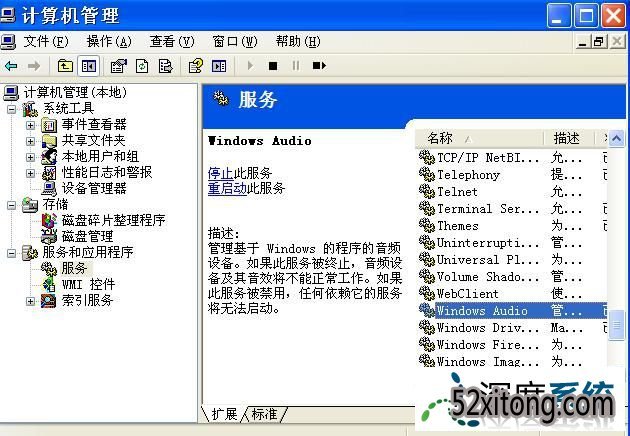Click the Back arrow toolbar button

click(x=11, y=66)
